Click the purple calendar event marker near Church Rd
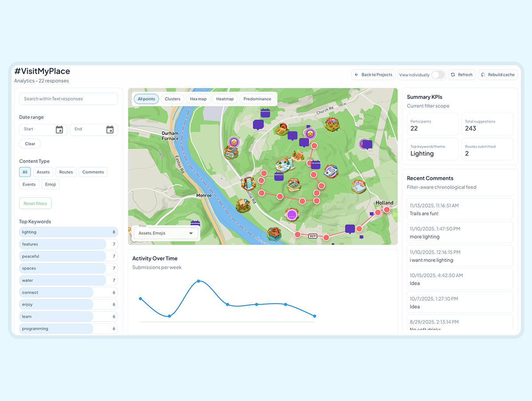Image resolution: width=532 pixels, height=401 pixels. (265, 113)
